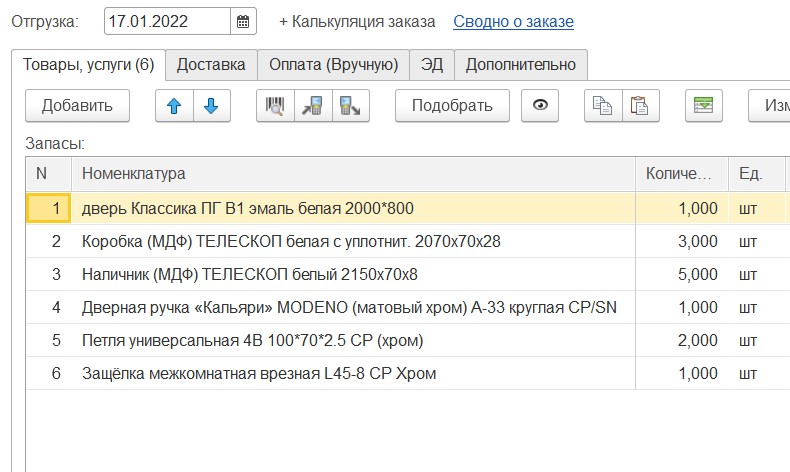Toggle the eye visibility button

point(539,106)
